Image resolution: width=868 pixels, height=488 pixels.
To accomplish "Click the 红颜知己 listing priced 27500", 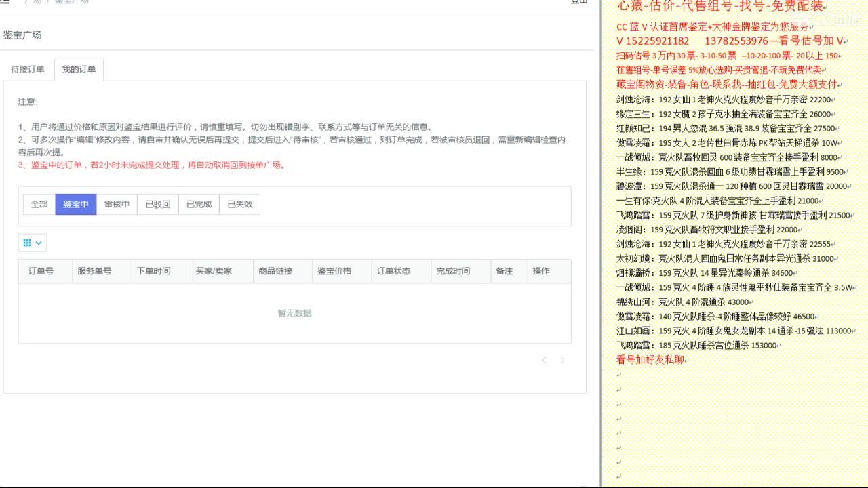I will 726,128.
